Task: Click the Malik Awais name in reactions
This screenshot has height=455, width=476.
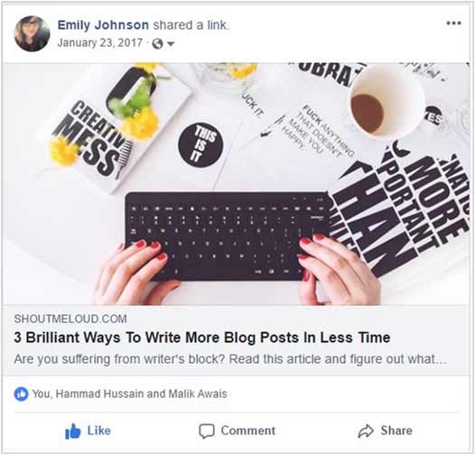Action: tap(198, 394)
